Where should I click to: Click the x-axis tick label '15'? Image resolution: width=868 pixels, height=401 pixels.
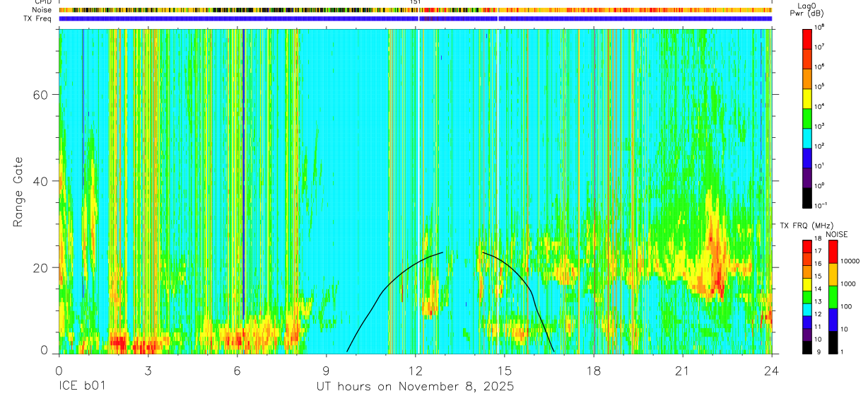click(x=504, y=370)
